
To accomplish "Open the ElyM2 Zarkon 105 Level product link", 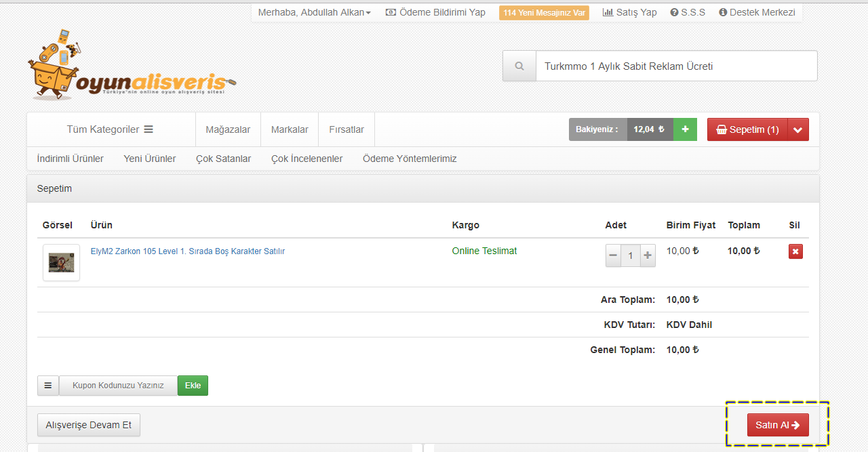I will pyautogui.click(x=188, y=251).
